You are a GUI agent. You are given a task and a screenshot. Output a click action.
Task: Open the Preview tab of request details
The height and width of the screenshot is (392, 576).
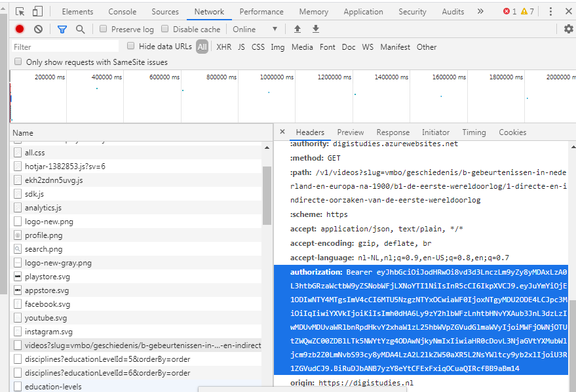(351, 132)
